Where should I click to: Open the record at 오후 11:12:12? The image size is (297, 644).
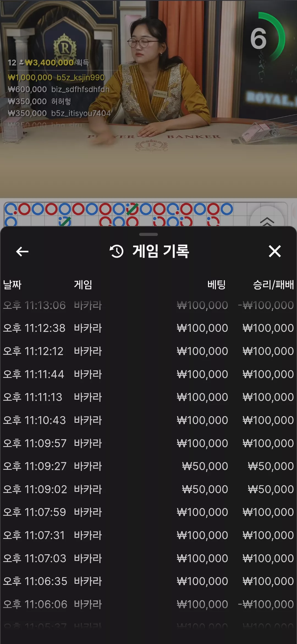[x=148, y=351]
